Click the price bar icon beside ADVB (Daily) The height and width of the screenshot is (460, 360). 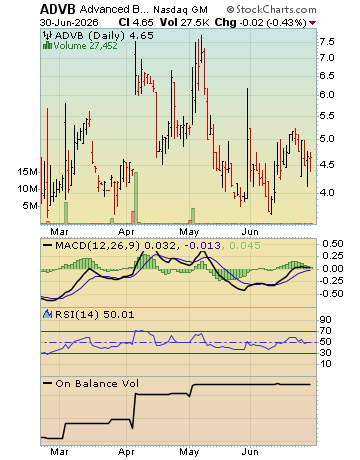click(48, 35)
